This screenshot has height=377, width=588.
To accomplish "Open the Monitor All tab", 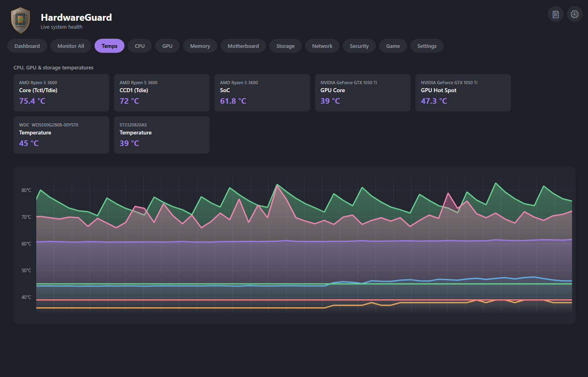I will pos(71,46).
